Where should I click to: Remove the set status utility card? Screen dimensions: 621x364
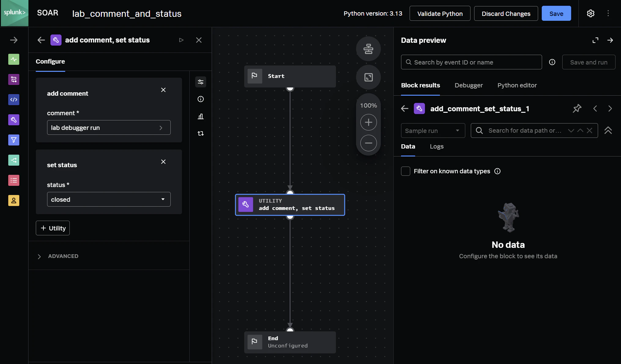163,162
